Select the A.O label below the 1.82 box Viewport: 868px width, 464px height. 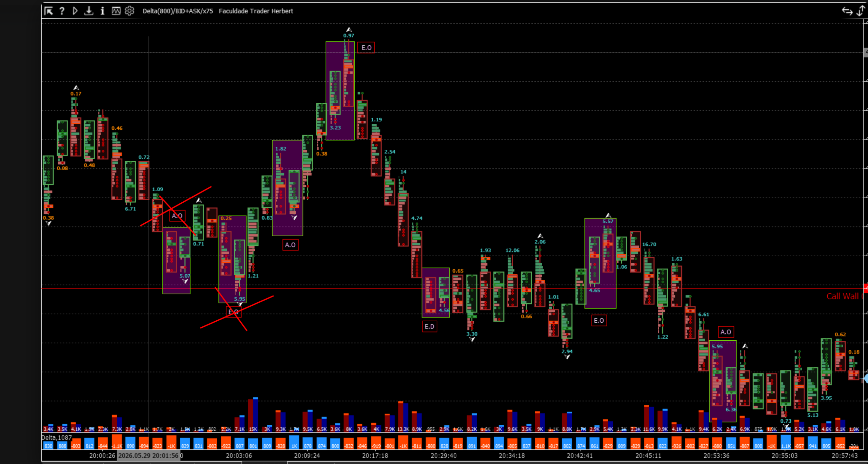pyautogui.click(x=290, y=245)
